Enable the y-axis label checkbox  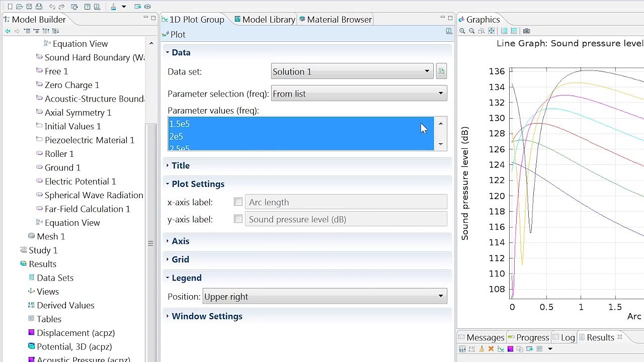click(x=238, y=219)
